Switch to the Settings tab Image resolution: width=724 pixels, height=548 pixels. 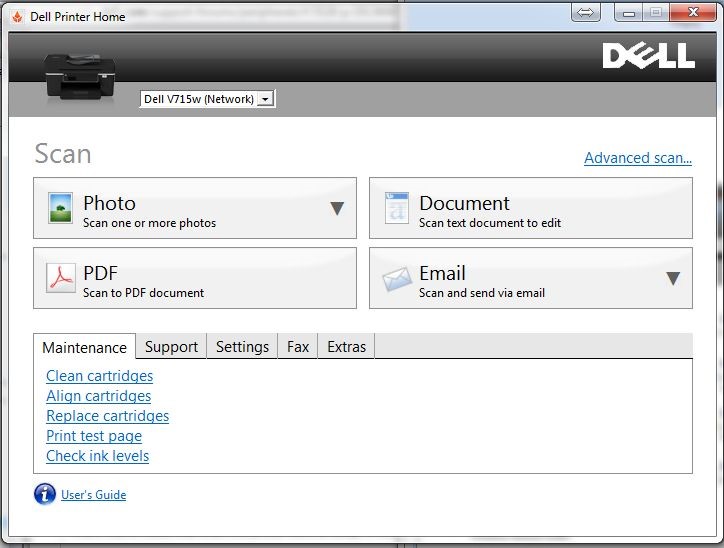(x=242, y=346)
